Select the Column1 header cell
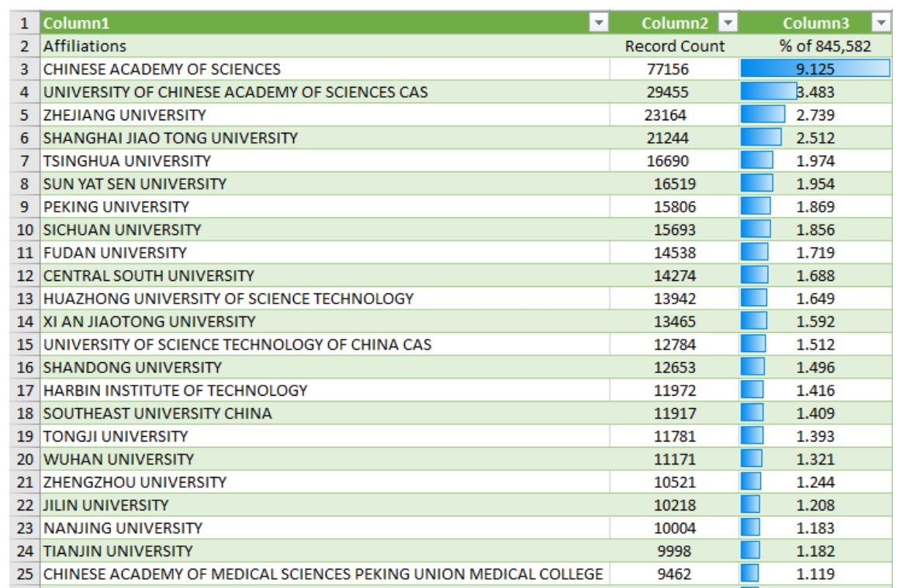899x588 pixels. tap(324, 23)
